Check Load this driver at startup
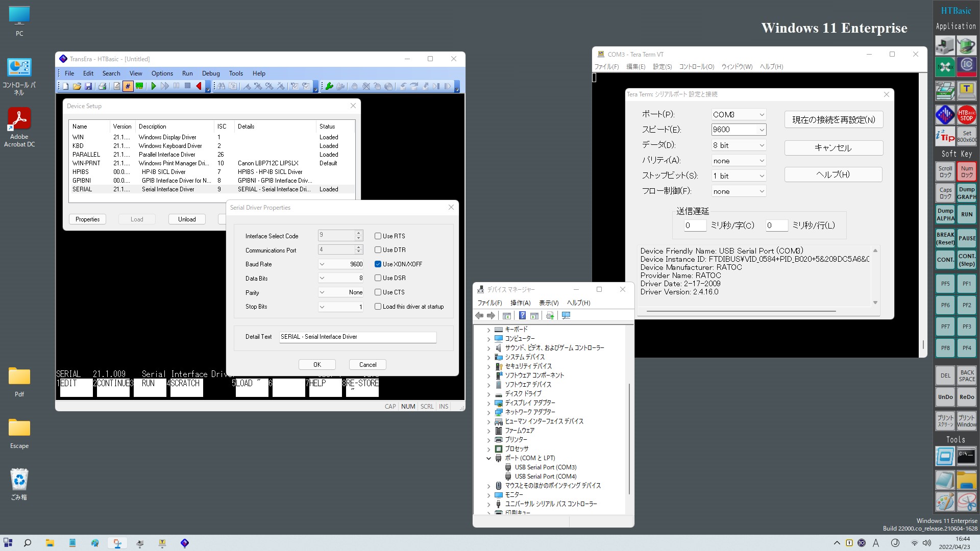The height and width of the screenshot is (551, 980). coord(378,307)
